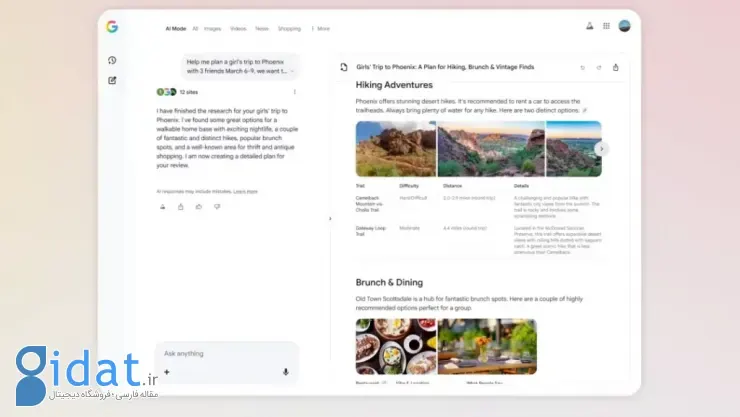Viewport: 740px width, 417px height.
Task: Switch to the Videos tab
Action: point(238,29)
